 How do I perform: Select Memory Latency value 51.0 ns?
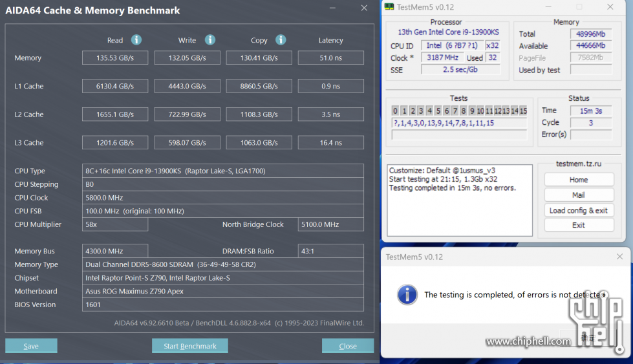pos(330,58)
